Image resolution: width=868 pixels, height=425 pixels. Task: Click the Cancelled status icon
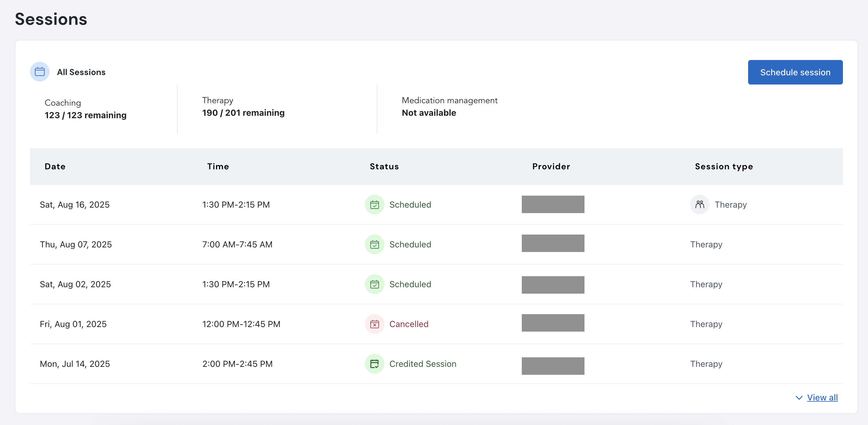pyautogui.click(x=374, y=324)
